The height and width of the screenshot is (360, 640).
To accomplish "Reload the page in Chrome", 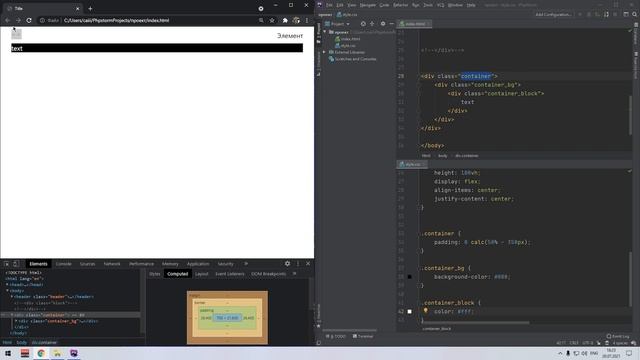I will (x=29, y=20).
